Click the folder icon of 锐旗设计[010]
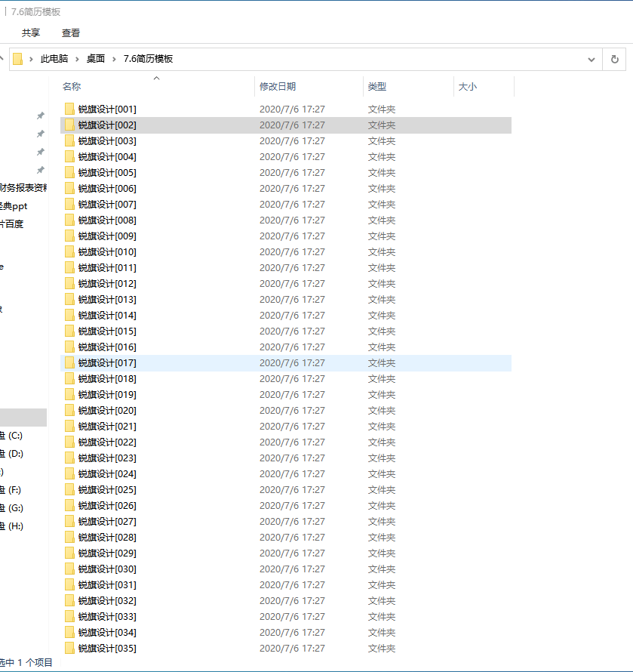 click(69, 252)
